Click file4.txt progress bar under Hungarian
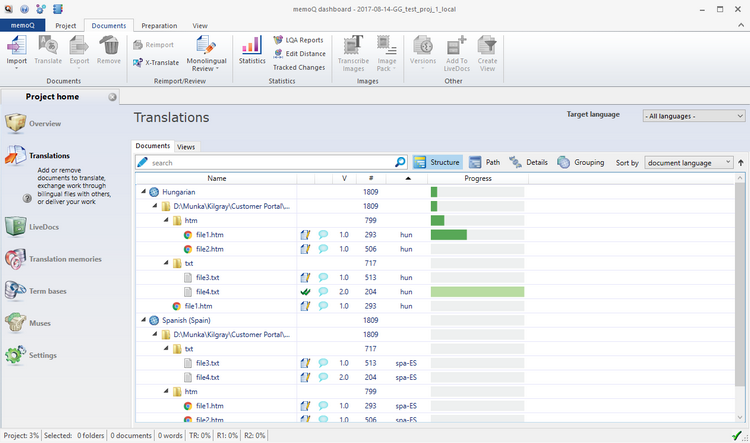Screen dimensions: 750x443 click(x=477, y=291)
